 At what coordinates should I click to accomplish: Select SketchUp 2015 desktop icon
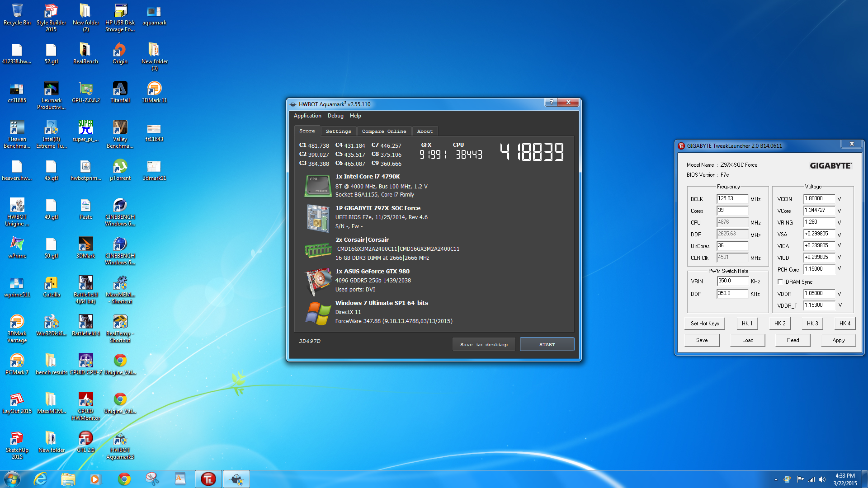point(17,445)
